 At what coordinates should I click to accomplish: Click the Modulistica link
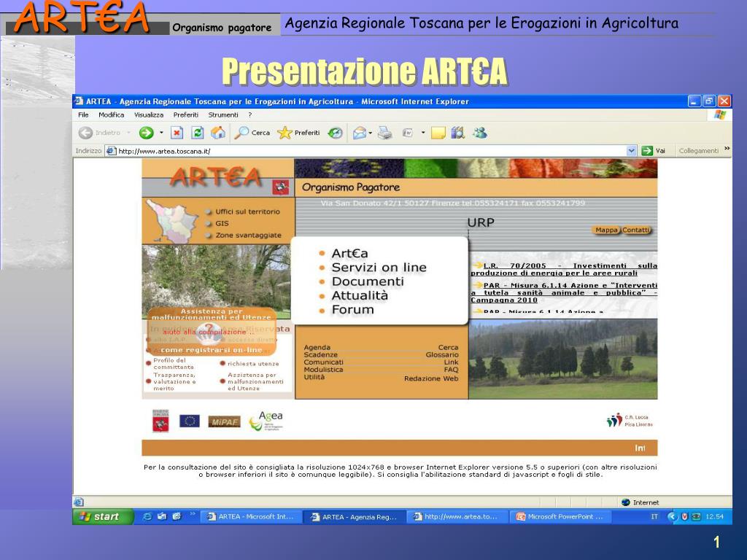[x=323, y=370]
